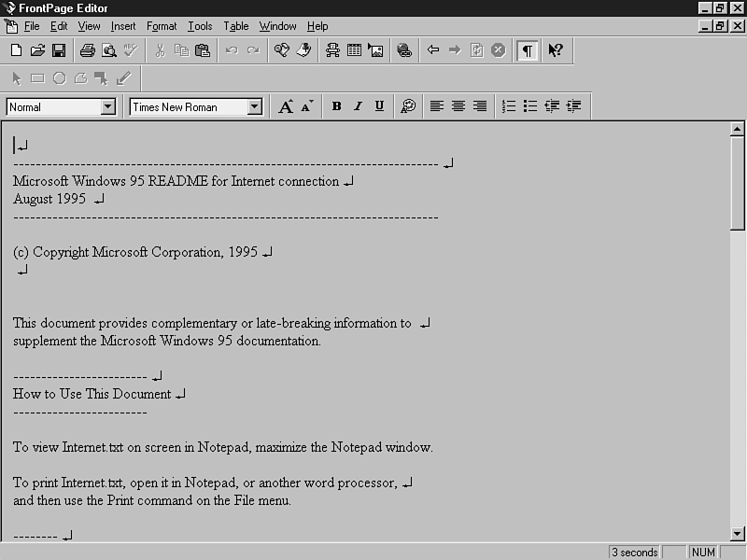
Task: Click the Undo arrow icon
Action: [x=232, y=50]
